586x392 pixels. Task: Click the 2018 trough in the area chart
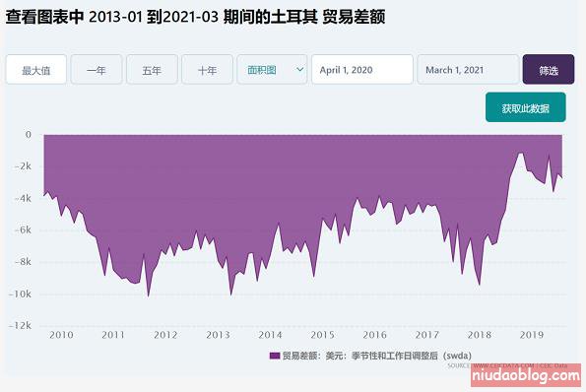coord(480,285)
